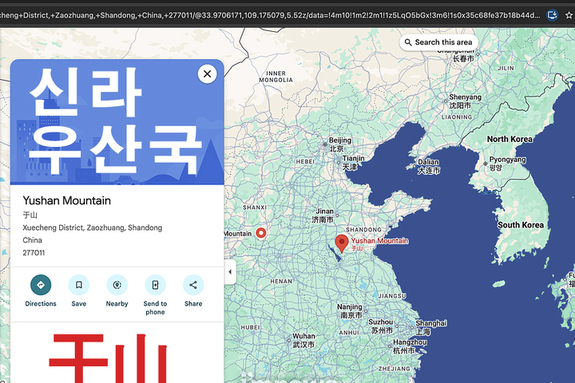The image size is (575, 383).
Task: Bookmark this page with star icon
Action: tap(569, 15)
